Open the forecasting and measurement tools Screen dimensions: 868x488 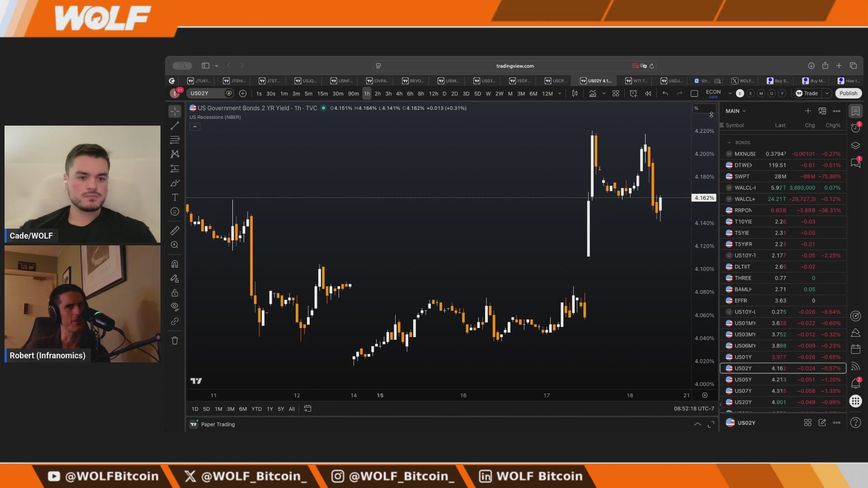click(x=175, y=169)
